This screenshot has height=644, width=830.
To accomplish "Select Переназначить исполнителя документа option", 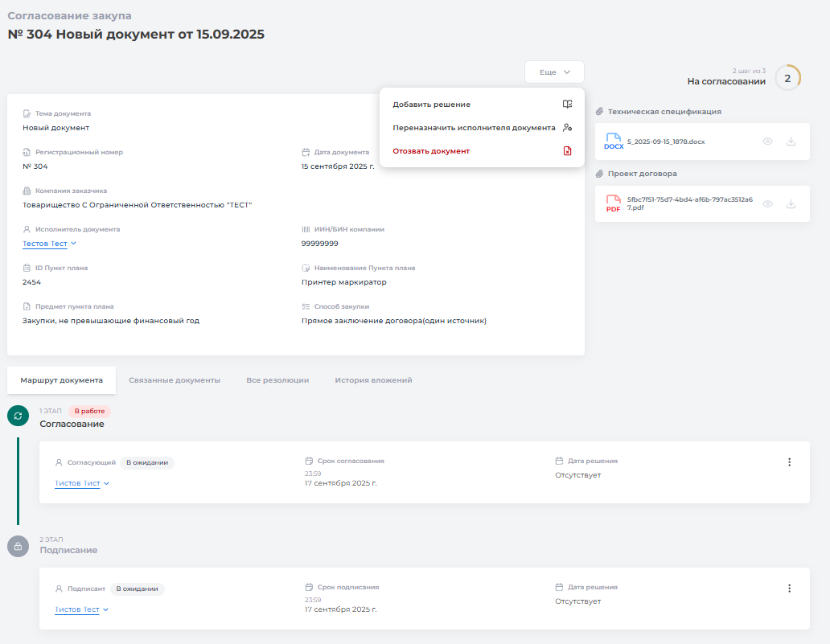I will (474, 128).
